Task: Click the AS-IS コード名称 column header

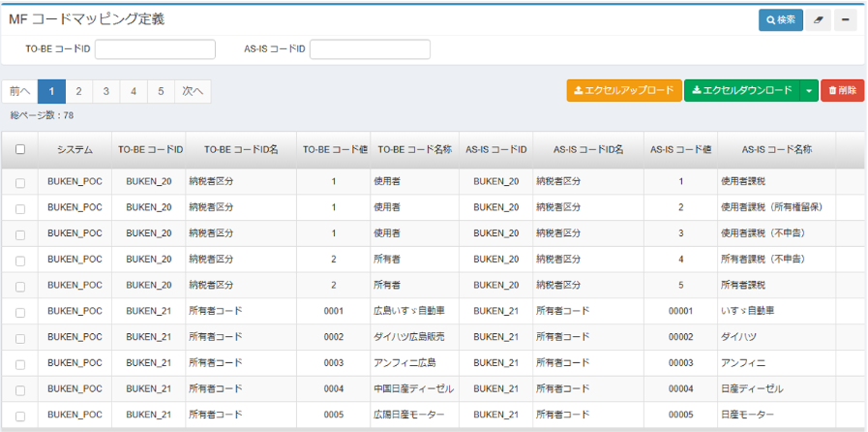Action: click(776, 150)
